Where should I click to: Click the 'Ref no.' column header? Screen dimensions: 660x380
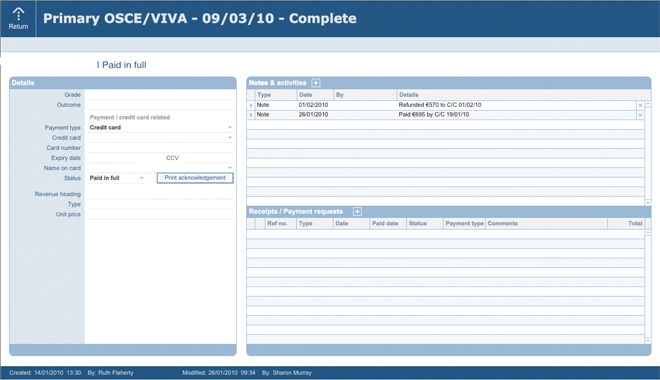[280, 223]
